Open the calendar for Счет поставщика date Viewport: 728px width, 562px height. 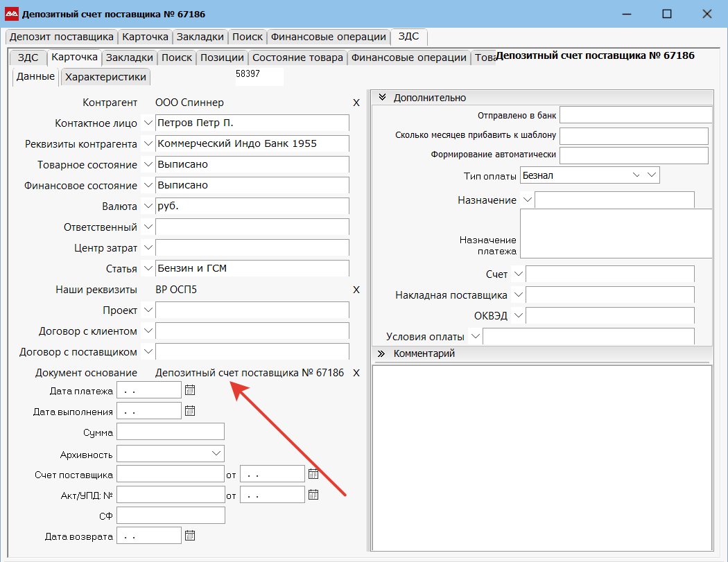tap(313, 474)
